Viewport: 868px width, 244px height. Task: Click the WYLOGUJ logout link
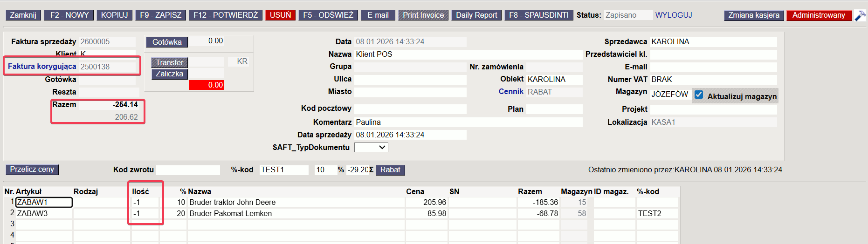[x=673, y=15]
